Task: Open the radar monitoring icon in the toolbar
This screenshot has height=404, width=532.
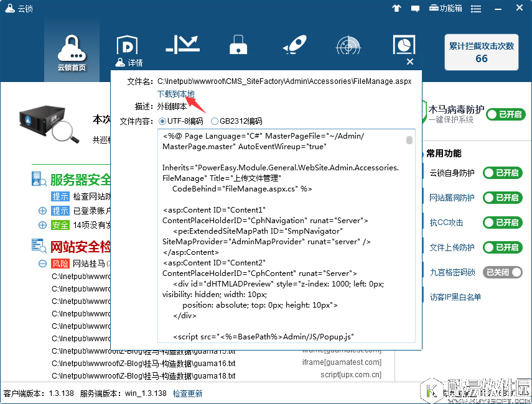Action: point(348,45)
